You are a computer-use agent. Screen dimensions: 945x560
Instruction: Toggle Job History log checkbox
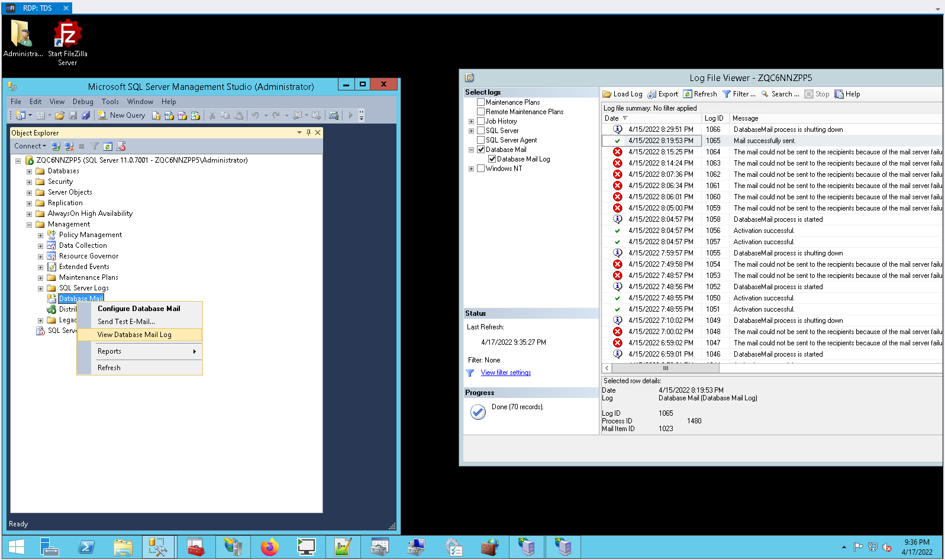481,121
